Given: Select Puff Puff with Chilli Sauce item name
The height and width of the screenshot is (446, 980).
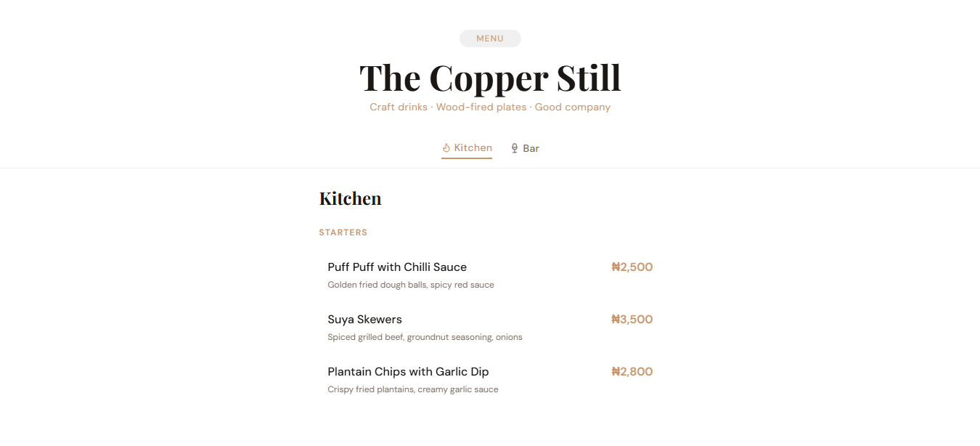Looking at the screenshot, I should [397, 267].
